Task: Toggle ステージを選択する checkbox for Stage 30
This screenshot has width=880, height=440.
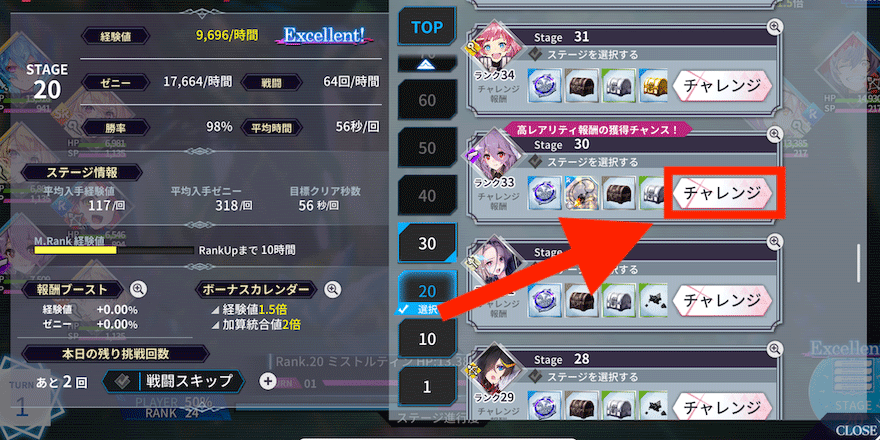Action: [x=535, y=162]
